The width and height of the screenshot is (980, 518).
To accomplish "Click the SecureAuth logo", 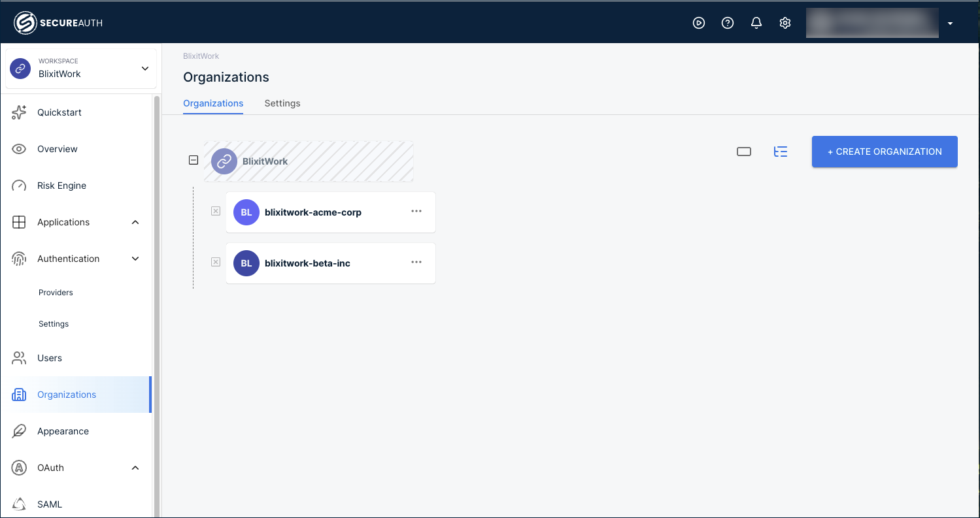I will [x=58, y=23].
